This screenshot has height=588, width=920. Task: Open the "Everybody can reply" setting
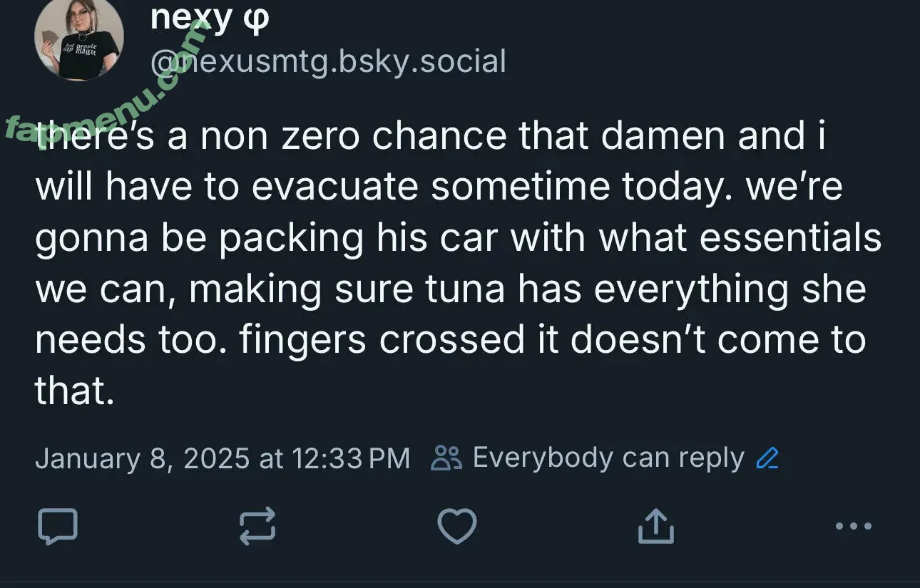tap(608, 458)
